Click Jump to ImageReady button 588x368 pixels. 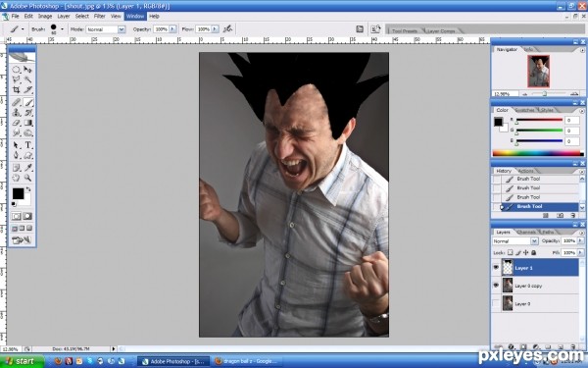[22, 240]
